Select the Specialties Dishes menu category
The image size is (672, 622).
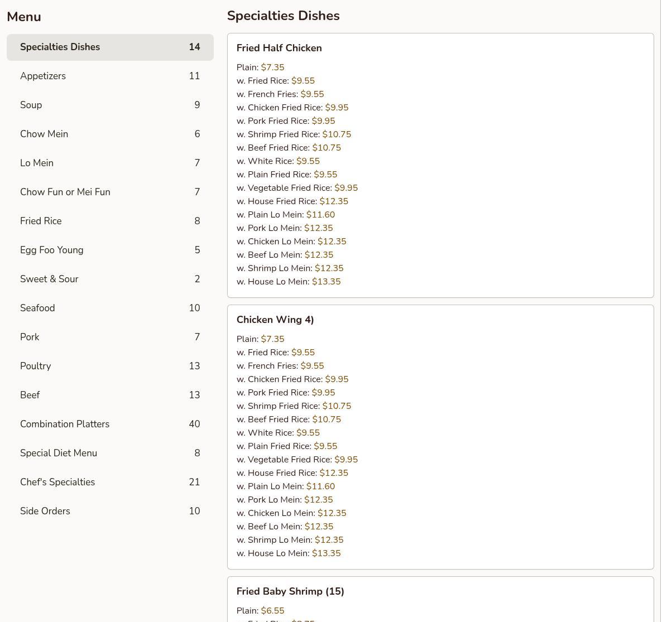pyautogui.click(x=110, y=47)
